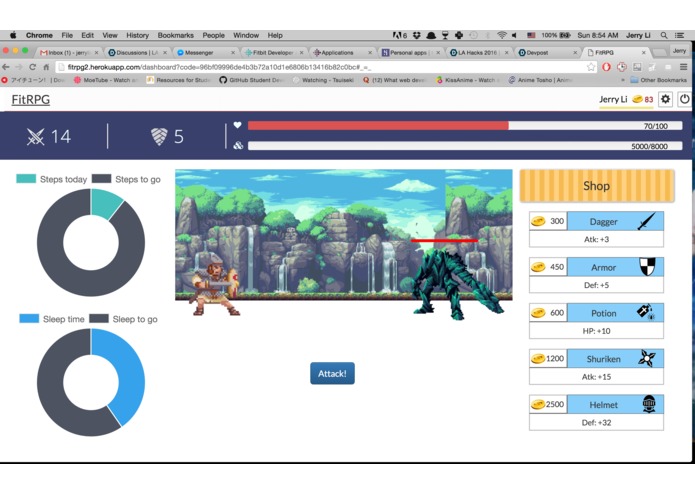Click the Attack! button
Screen dimensions: 695x494
pyautogui.click(x=332, y=373)
